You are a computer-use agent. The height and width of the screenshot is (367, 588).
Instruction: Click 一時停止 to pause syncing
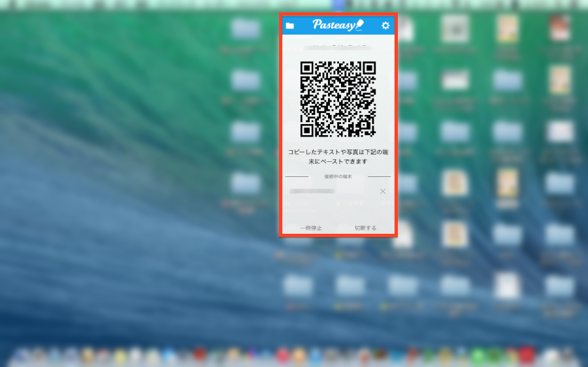coord(311,228)
